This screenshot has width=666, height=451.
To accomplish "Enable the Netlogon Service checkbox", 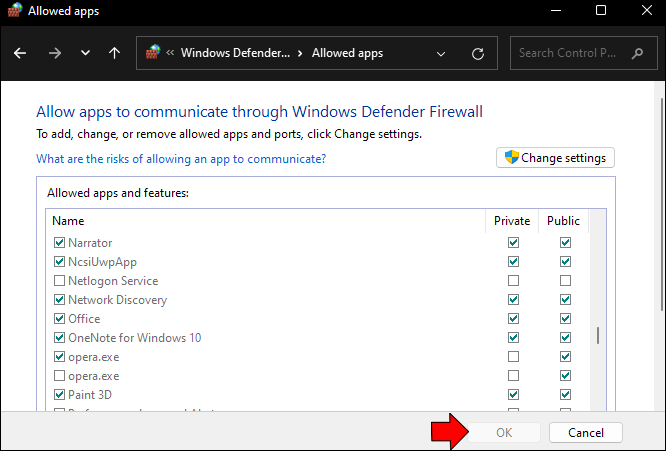I will pyautogui.click(x=59, y=281).
